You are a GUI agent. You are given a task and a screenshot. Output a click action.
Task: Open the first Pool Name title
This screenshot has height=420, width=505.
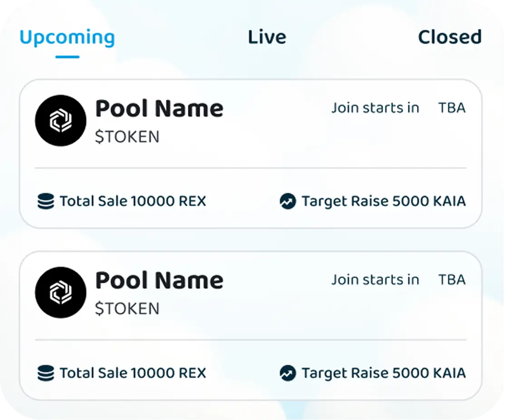(x=159, y=109)
